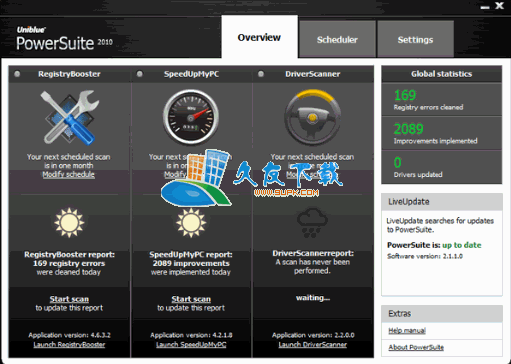Screen dimensions: 511x364
Task: Click the DriverScanner steering wheel icon
Action: (312, 117)
